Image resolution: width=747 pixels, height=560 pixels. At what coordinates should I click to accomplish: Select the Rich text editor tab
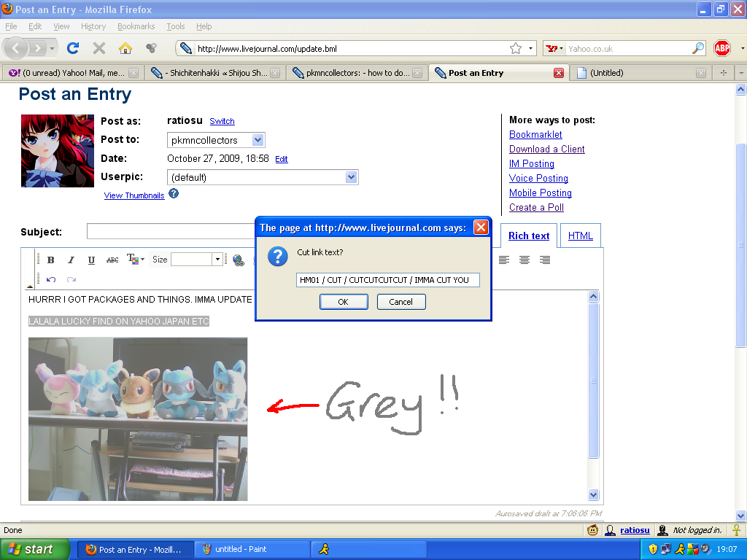tap(529, 236)
